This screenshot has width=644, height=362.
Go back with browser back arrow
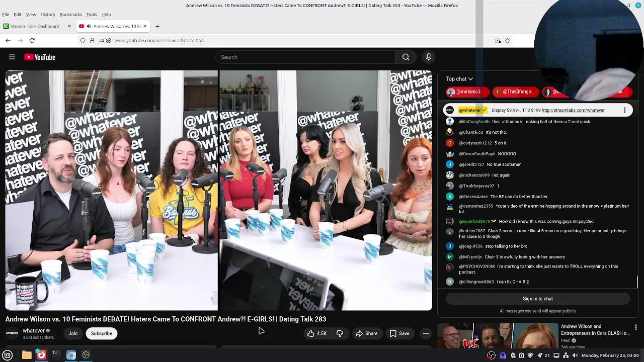click(x=8, y=40)
